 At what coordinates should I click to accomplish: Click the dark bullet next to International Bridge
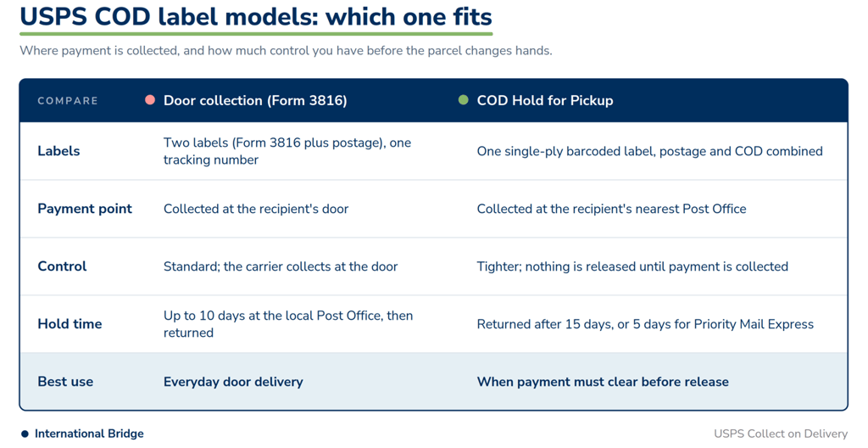[x=25, y=434]
